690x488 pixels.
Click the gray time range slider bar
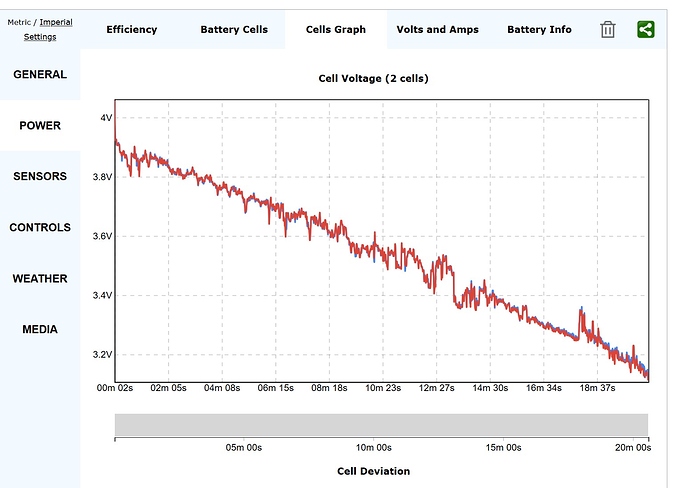click(x=381, y=425)
